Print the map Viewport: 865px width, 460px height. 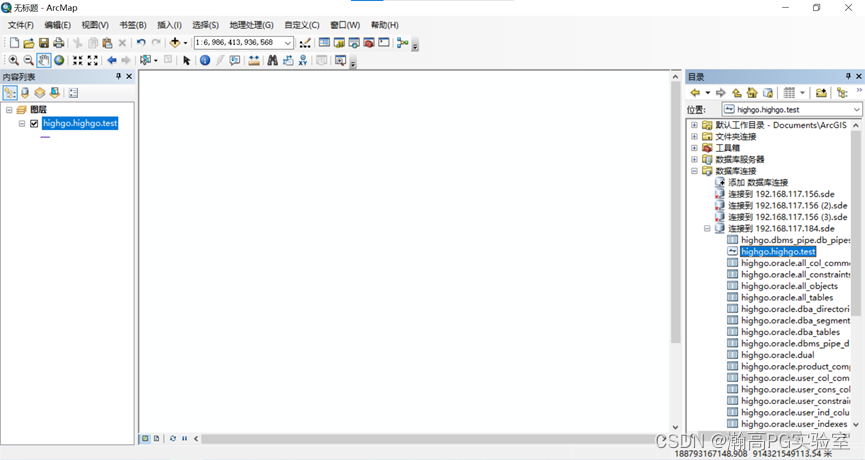click(58, 43)
